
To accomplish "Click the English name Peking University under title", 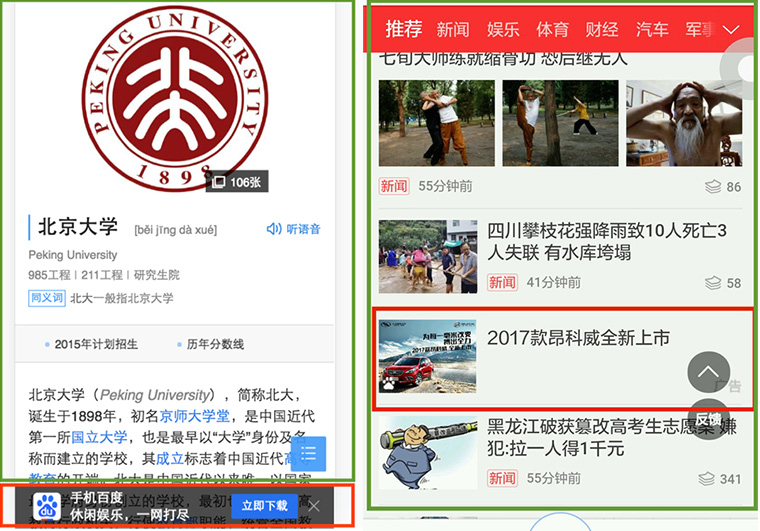I will [x=73, y=255].
